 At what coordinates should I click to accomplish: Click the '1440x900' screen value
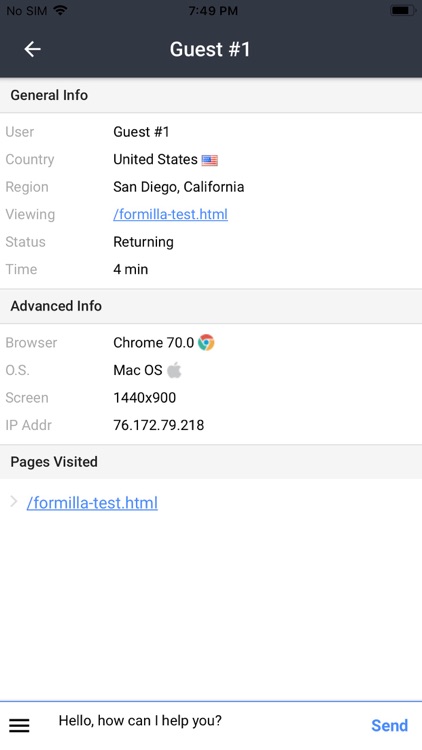click(144, 398)
